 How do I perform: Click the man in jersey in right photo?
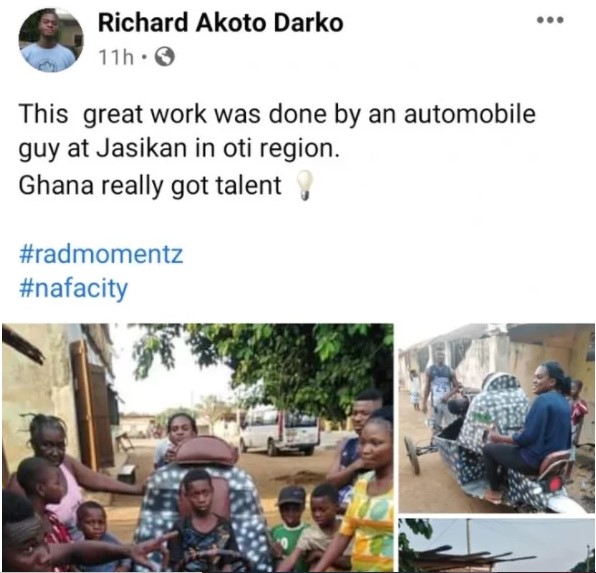(441, 386)
